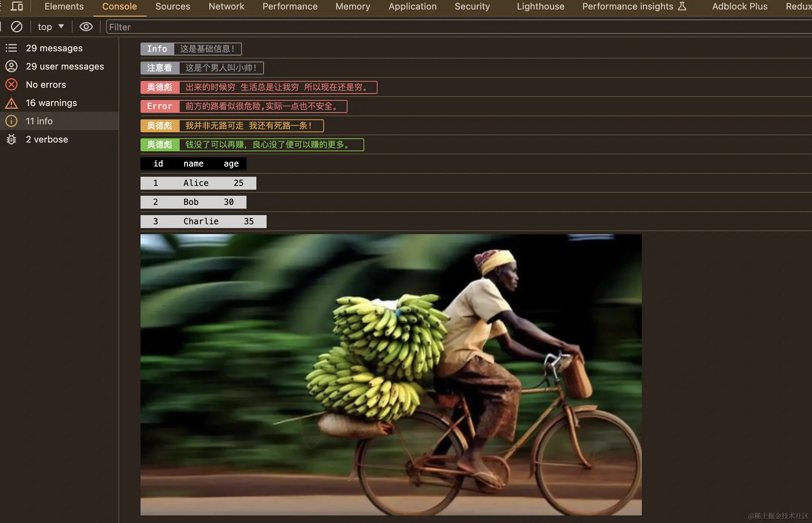Select the '16 warnings' warning triangle icon
The height and width of the screenshot is (523, 812).
pos(11,103)
